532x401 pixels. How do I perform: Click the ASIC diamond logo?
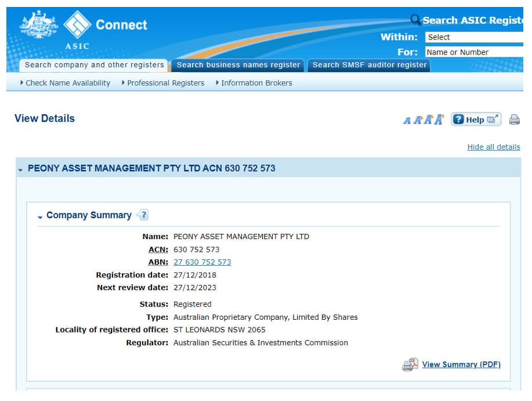tap(77, 24)
